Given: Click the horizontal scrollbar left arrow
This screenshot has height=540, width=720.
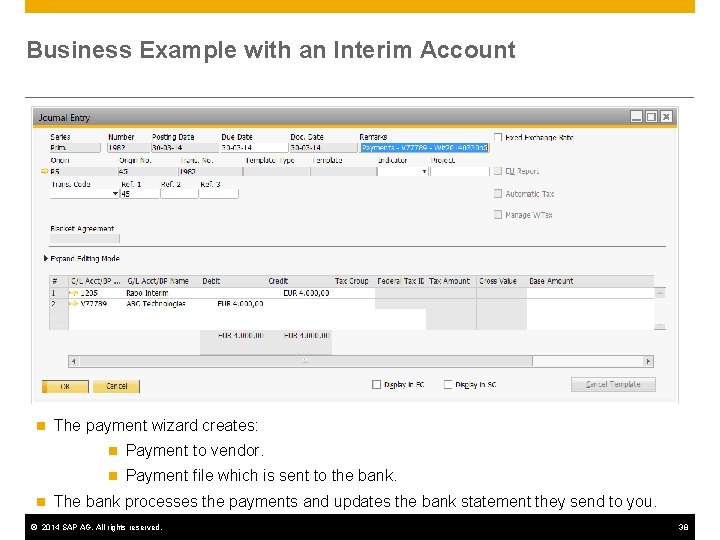Looking at the screenshot, I should coord(73,361).
